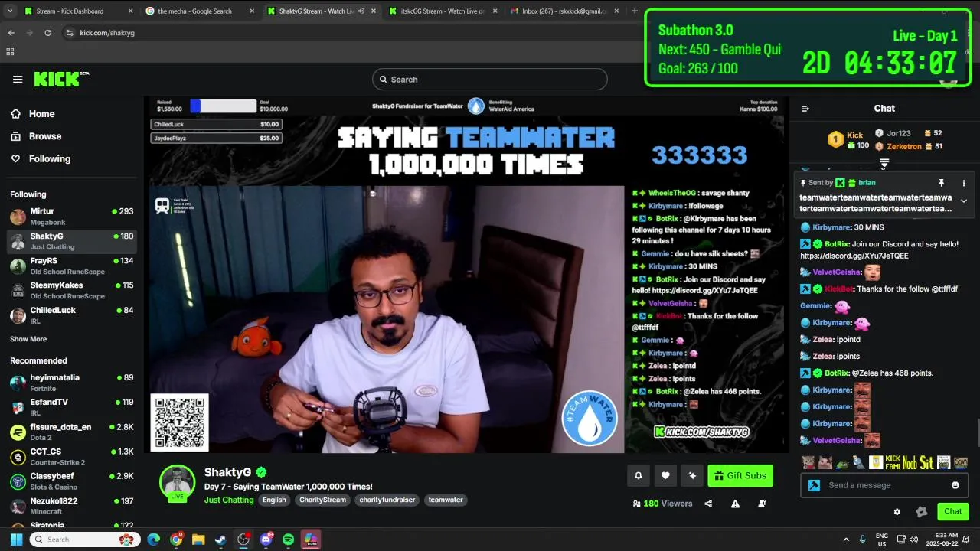Open OBS Studio from taskbar
This screenshot has height=551, width=980.
(x=243, y=540)
